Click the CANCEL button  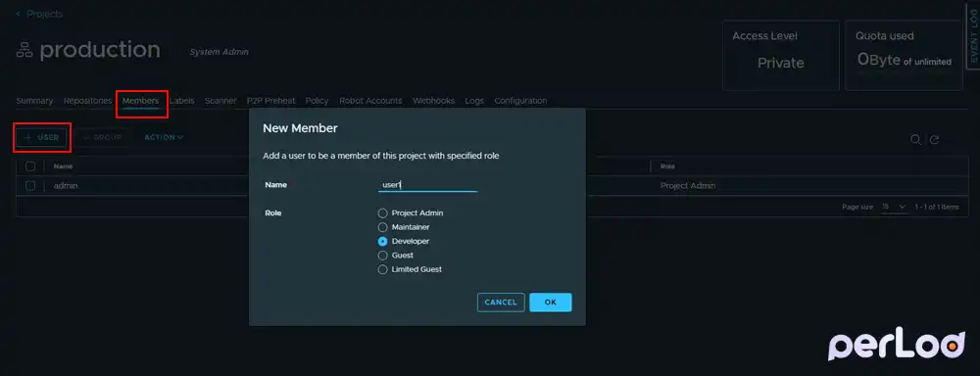(501, 303)
